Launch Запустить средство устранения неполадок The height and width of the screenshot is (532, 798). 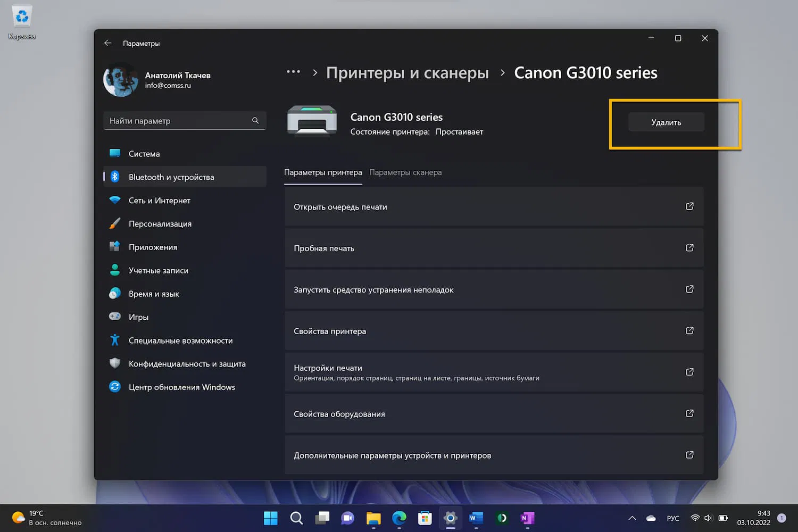(494, 289)
